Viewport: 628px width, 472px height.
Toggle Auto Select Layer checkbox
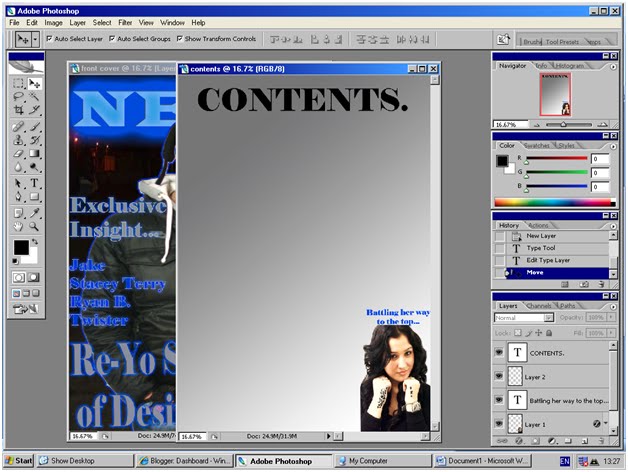coord(49,38)
